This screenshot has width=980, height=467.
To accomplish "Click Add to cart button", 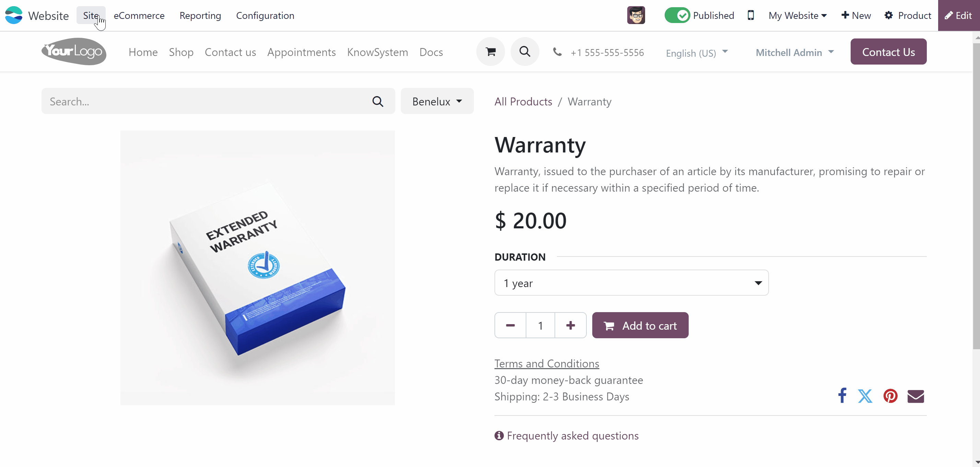I will 640,326.
